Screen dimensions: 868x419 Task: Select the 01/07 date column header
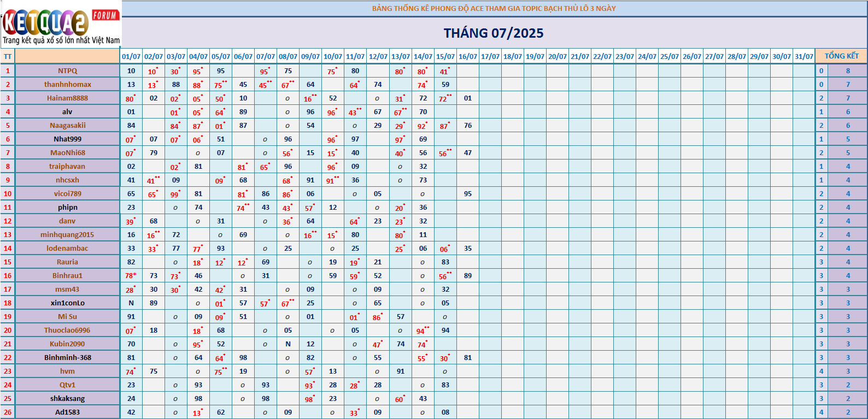point(131,56)
